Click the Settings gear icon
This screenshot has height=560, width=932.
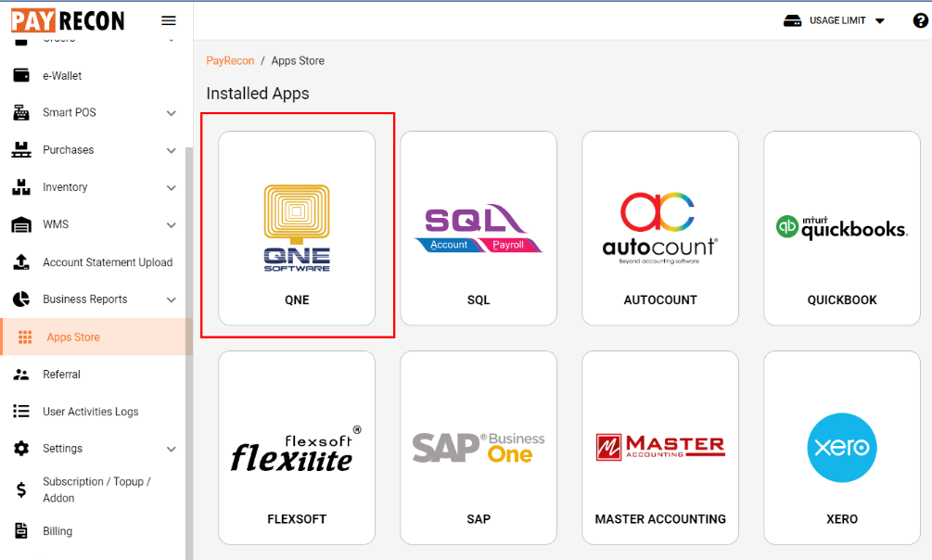click(21, 448)
